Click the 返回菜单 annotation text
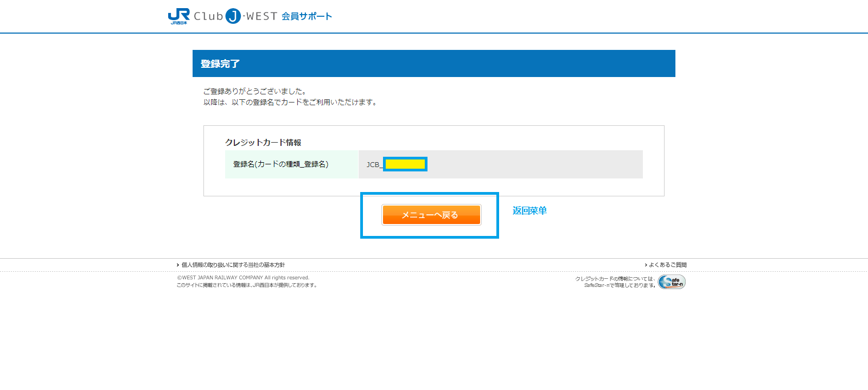868x390 pixels. [x=529, y=210]
